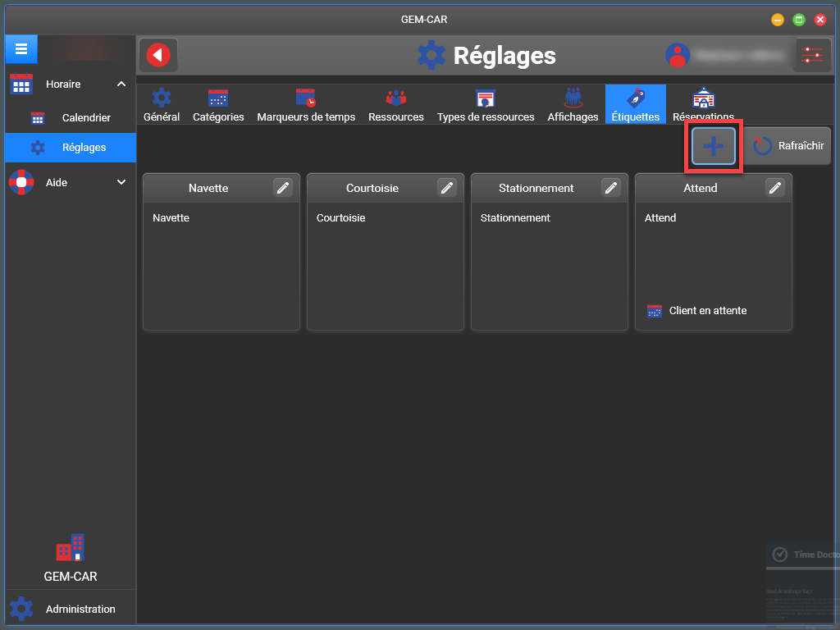Expand the Aide section chevron
The width and height of the screenshot is (840, 630).
[121, 182]
